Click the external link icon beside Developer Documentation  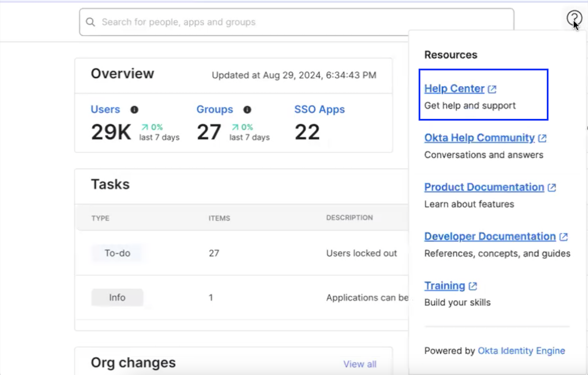coord(563,237)
